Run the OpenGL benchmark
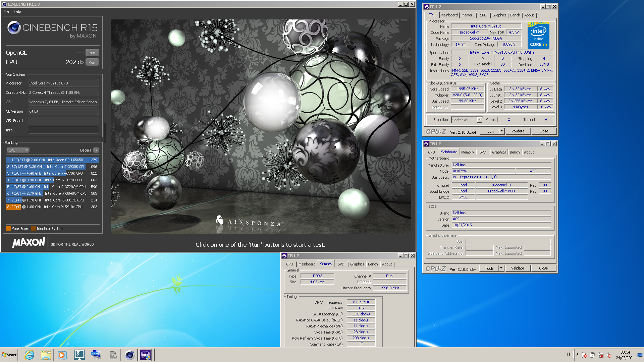Image resolution: width=644 pixels, height=362 pixels. (x=92, y=53)
